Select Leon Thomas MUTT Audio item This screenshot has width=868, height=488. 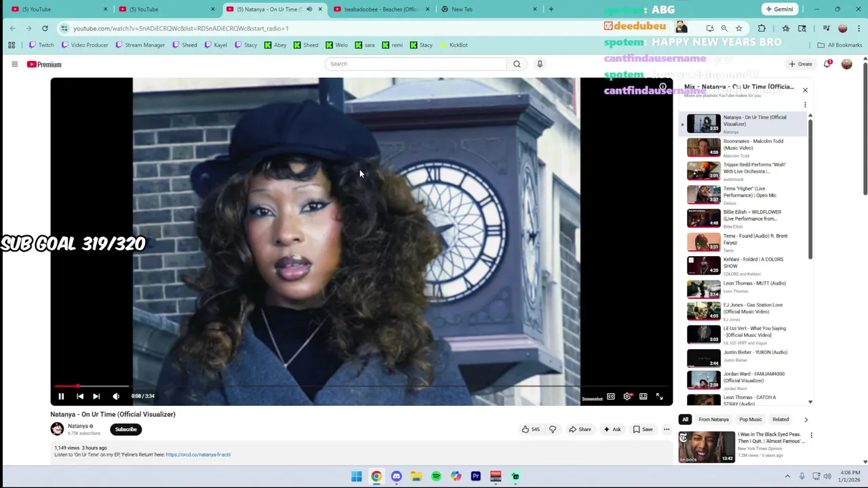(x=745, y=289)
